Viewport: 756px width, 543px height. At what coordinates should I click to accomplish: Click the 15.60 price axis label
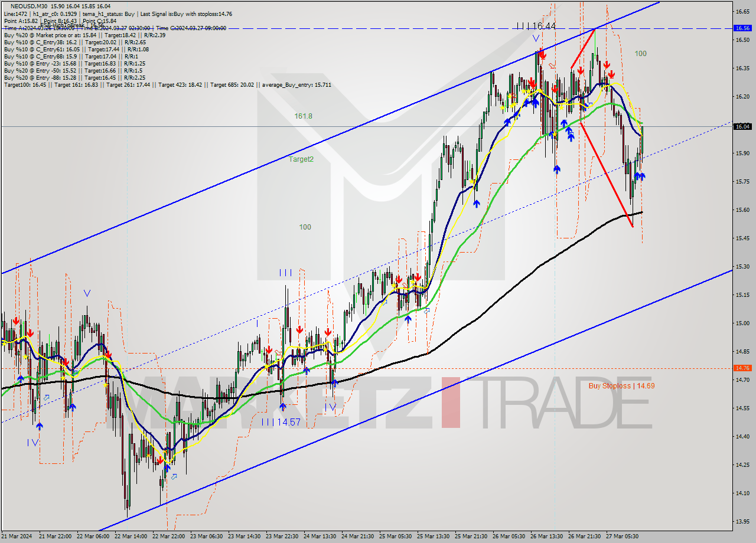(x=742, y=210)
